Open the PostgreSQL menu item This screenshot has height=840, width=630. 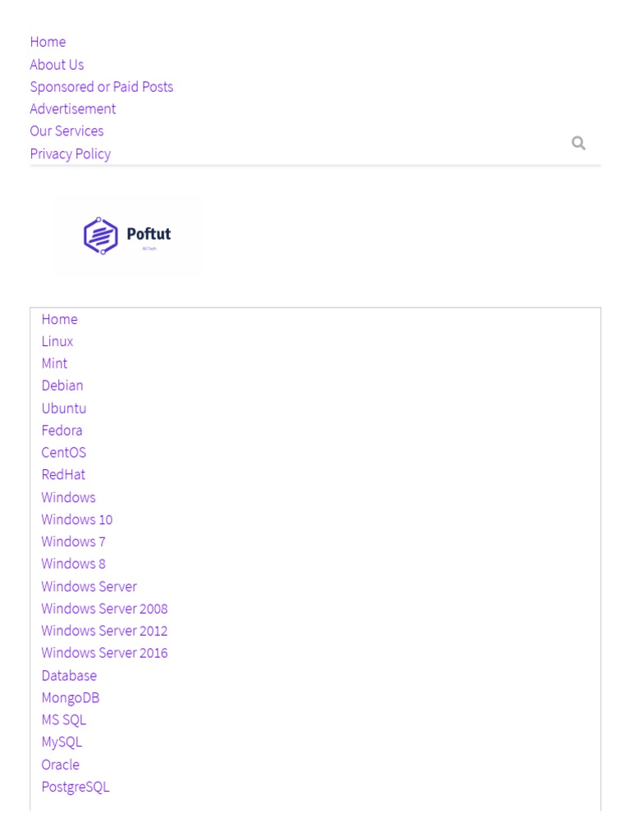(x=75, y=787)
